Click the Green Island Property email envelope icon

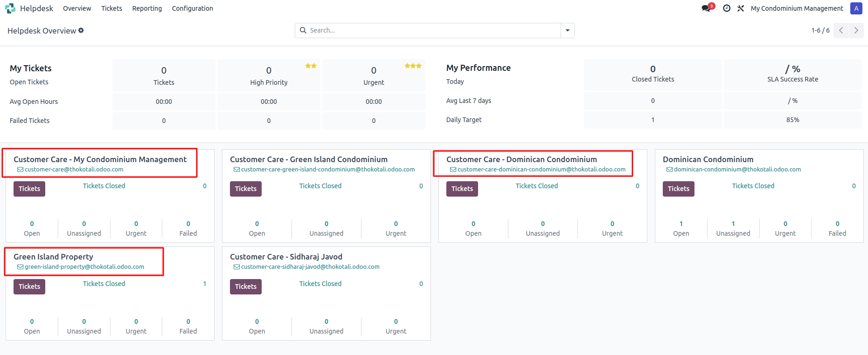(x=20, y=267)
